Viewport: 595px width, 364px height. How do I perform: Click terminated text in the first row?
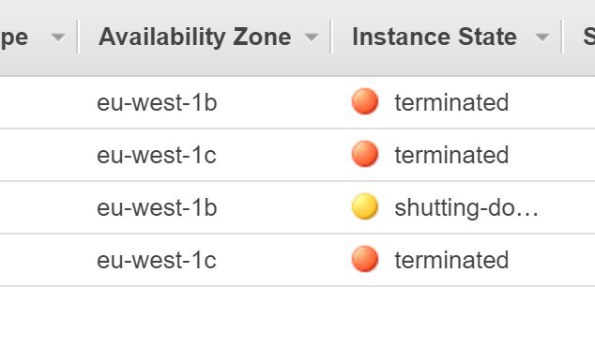(x=451, y=102)
